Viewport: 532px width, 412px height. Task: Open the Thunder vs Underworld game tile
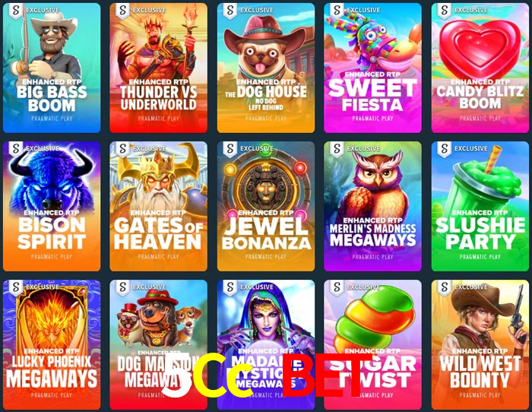point(158,68)
